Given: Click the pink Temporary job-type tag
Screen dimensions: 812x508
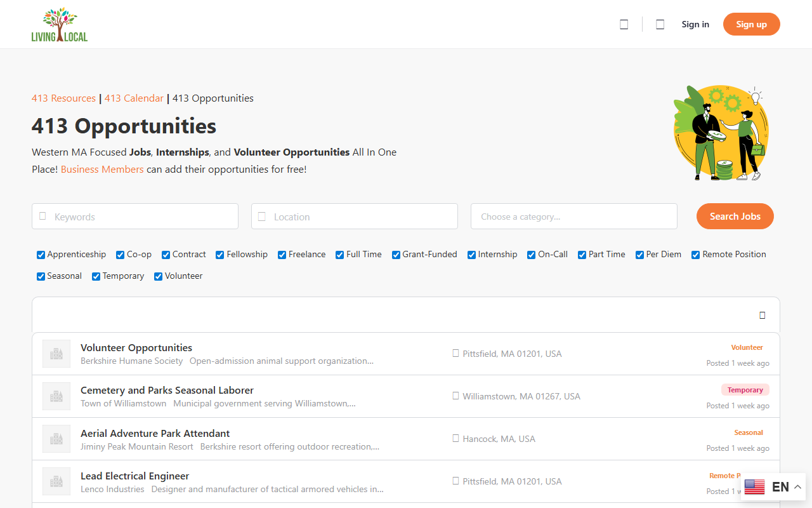Looking at the screenshot, I should 745,390.
